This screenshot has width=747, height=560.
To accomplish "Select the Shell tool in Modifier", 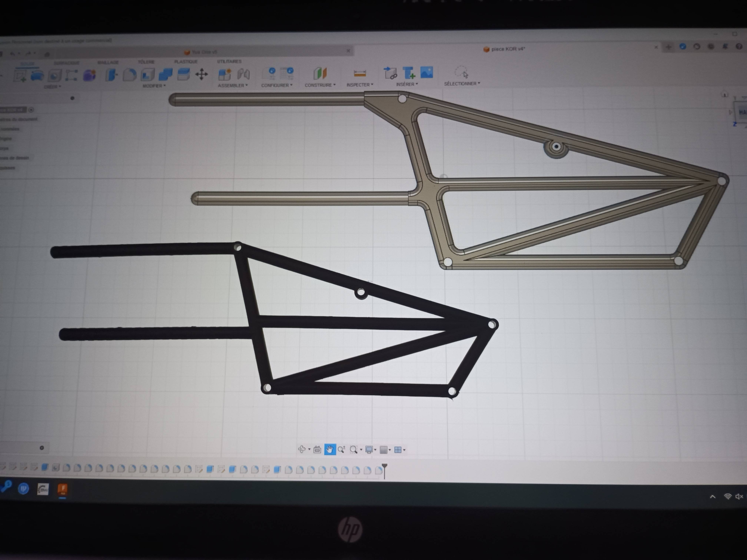I will [148, 74].
